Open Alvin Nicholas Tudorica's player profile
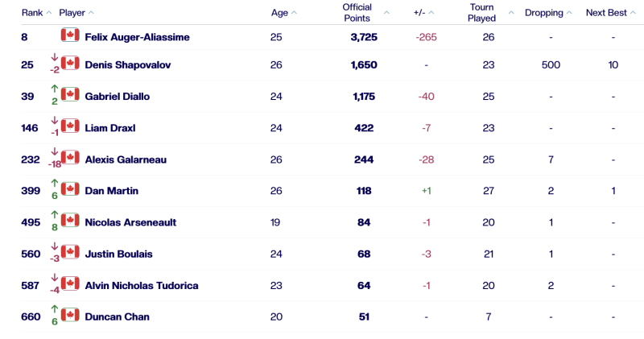644x339 pixels. [141, 285]
